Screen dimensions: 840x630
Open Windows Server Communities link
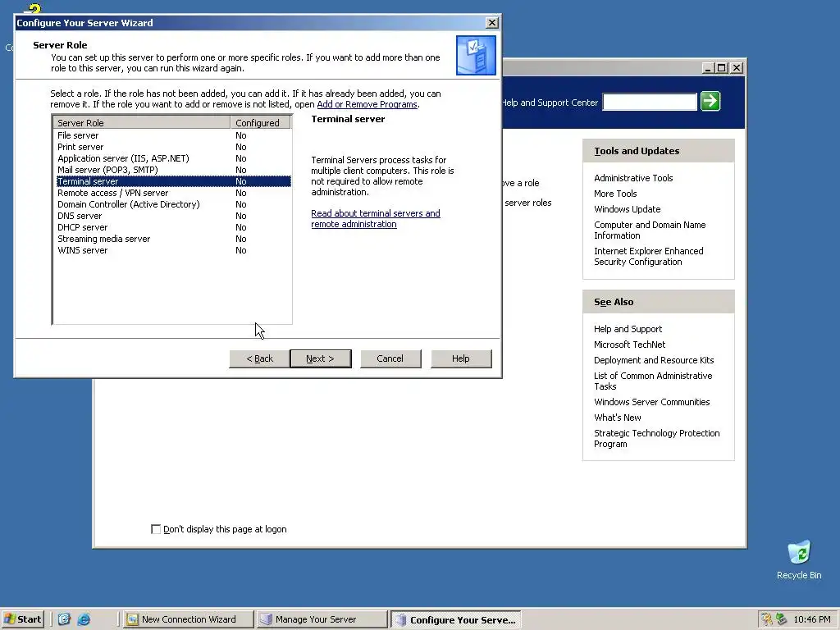click(651, 402)
